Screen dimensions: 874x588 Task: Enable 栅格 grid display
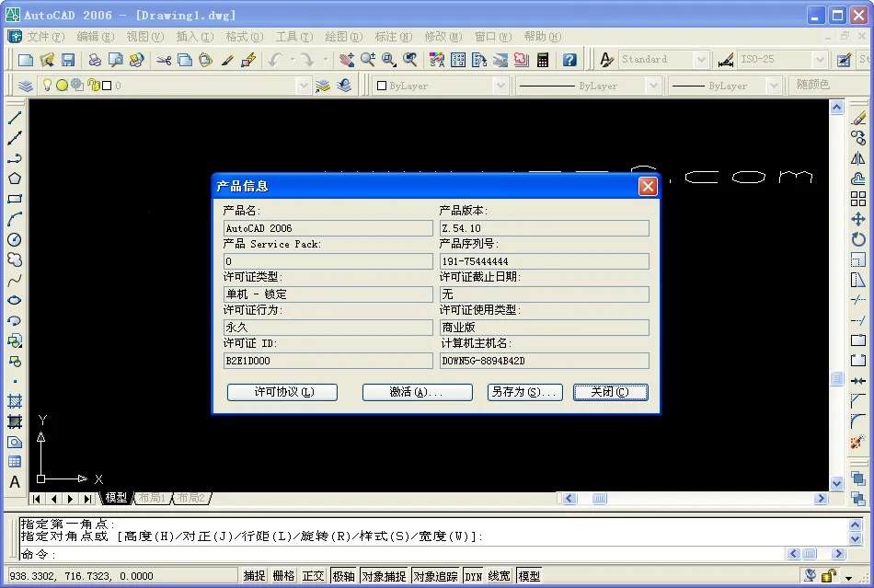tap(284, 575)
